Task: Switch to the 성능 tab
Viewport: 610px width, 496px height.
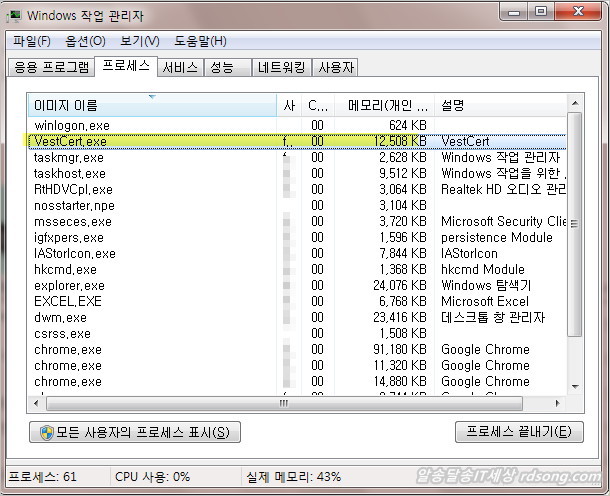Action: (222, 68)
